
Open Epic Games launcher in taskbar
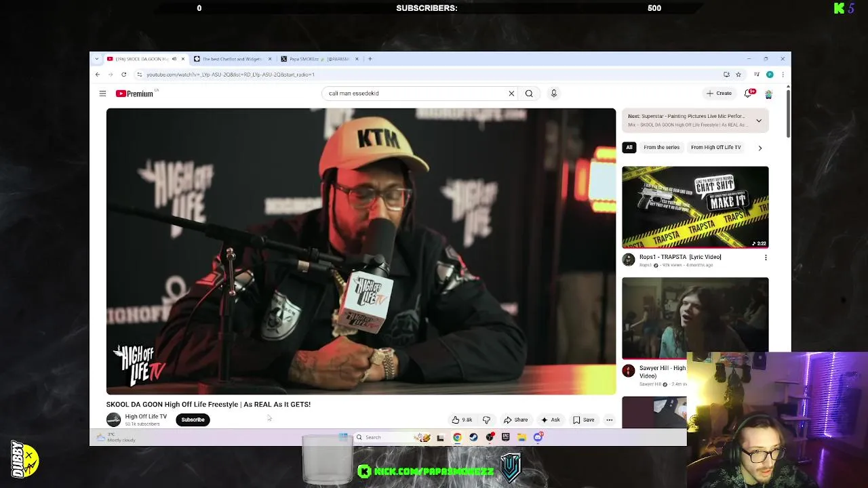point(505,438)
